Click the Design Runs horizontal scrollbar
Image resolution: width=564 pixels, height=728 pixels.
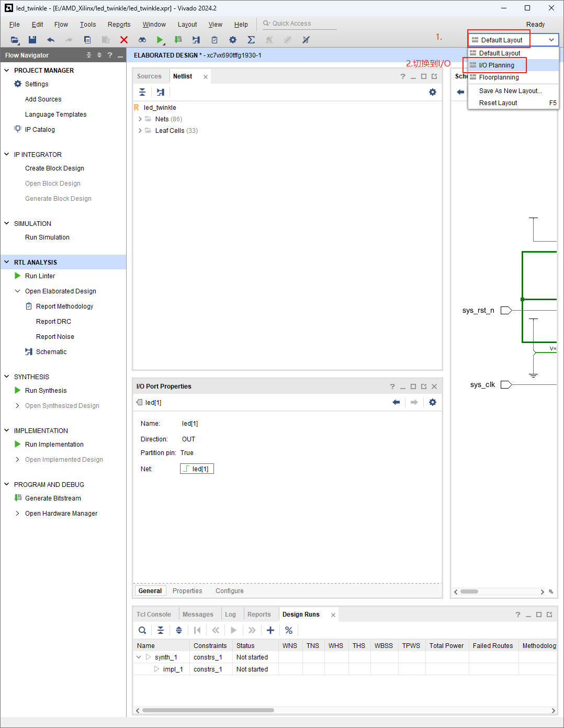[208, 710]
